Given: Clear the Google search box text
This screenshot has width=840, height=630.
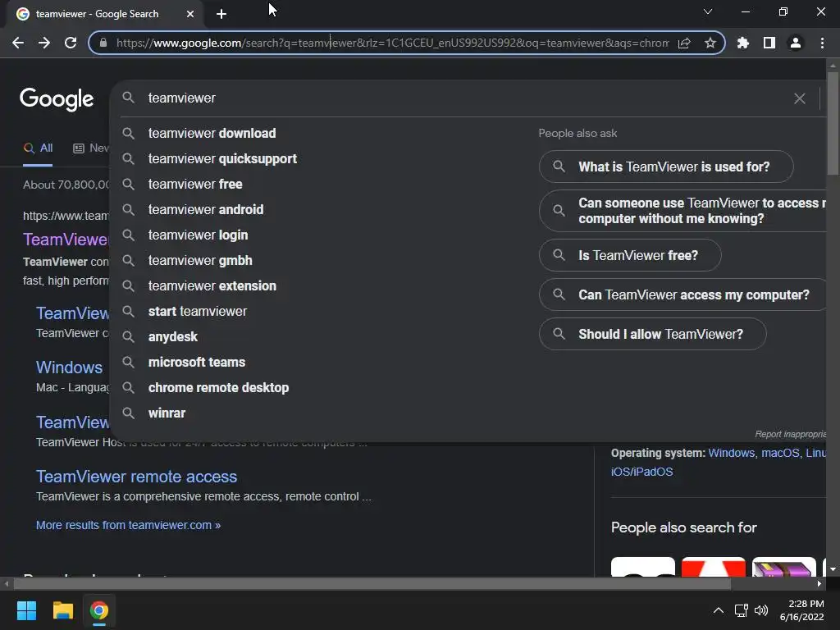Looking at the screenshot, I should point(799,98).
